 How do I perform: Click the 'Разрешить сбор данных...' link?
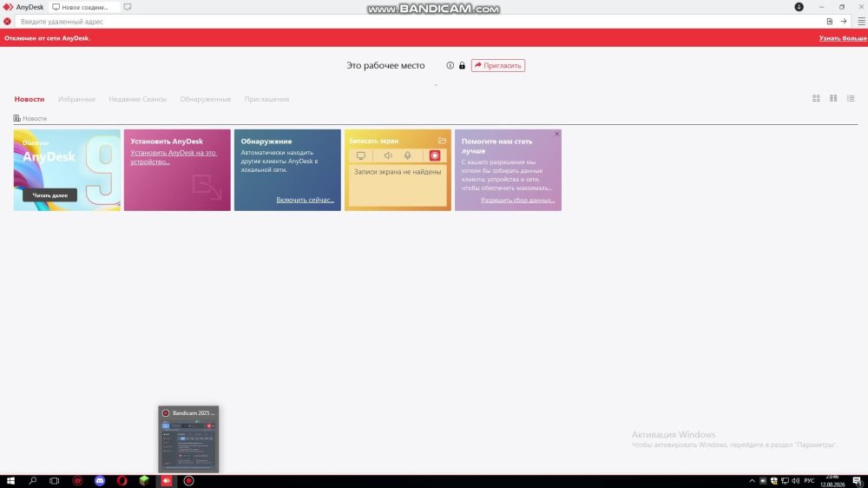click(517, 201)
